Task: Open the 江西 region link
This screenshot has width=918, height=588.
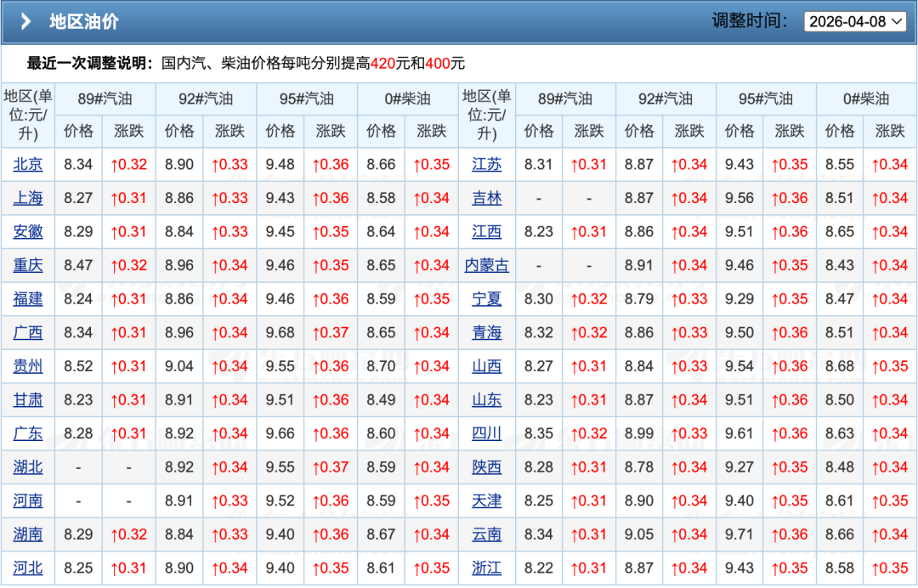Action: (x=486, y=232)
